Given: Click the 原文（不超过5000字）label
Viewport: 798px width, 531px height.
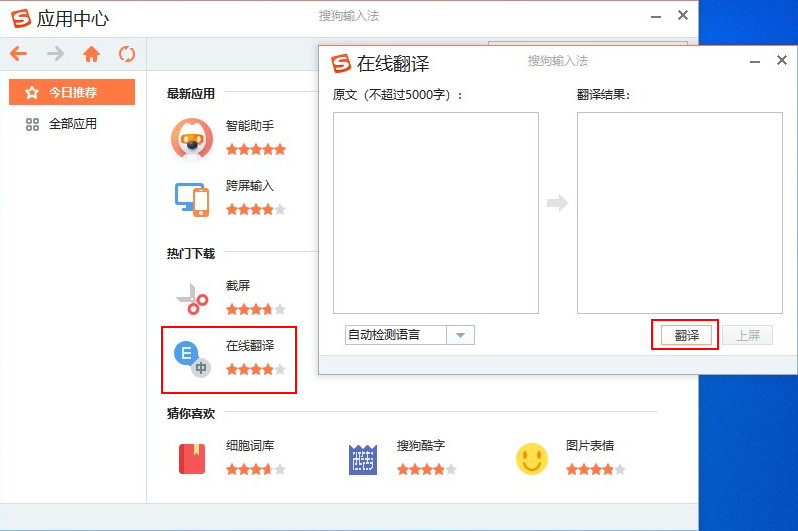Looking at the screenshot, I should (x=397, y=95).
